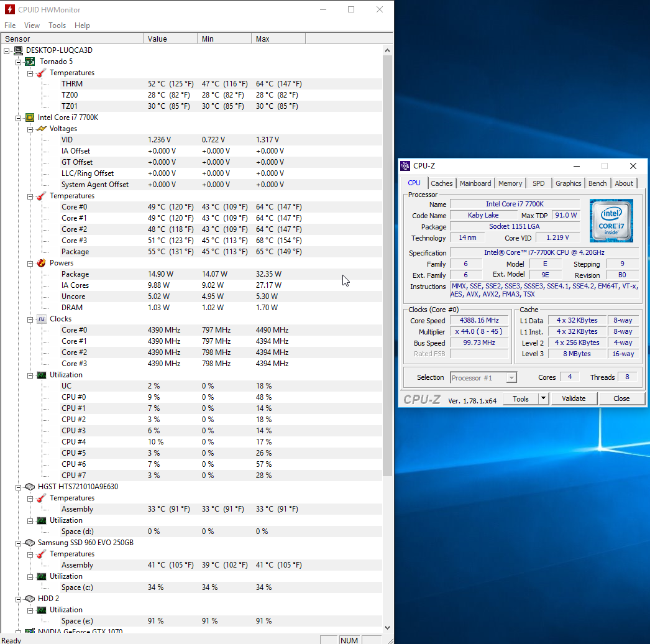Screen dimensions: 650x644
Task: Click the Max column header
Action: pos(278,39)
